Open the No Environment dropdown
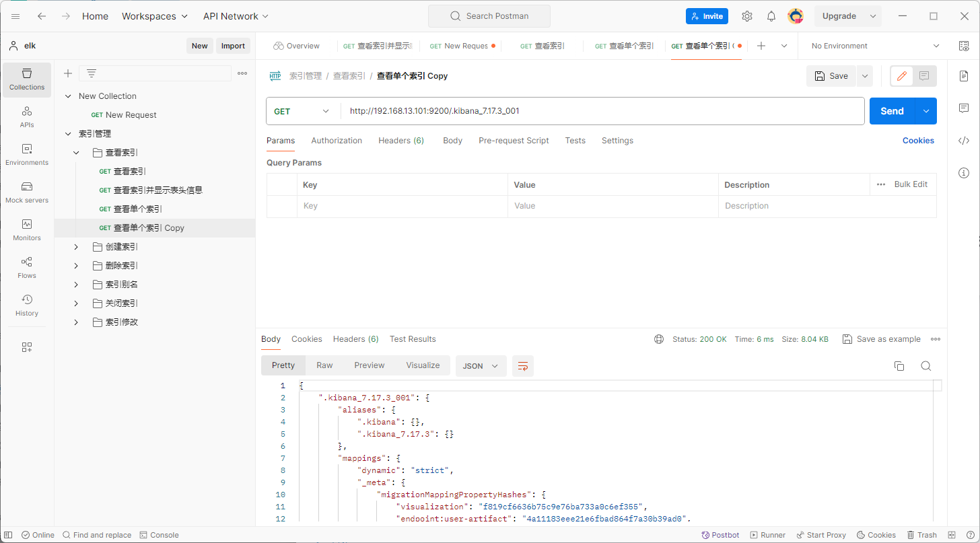Image resolution: width=980 pixels, height=543 pixels. tap(875, 46)
